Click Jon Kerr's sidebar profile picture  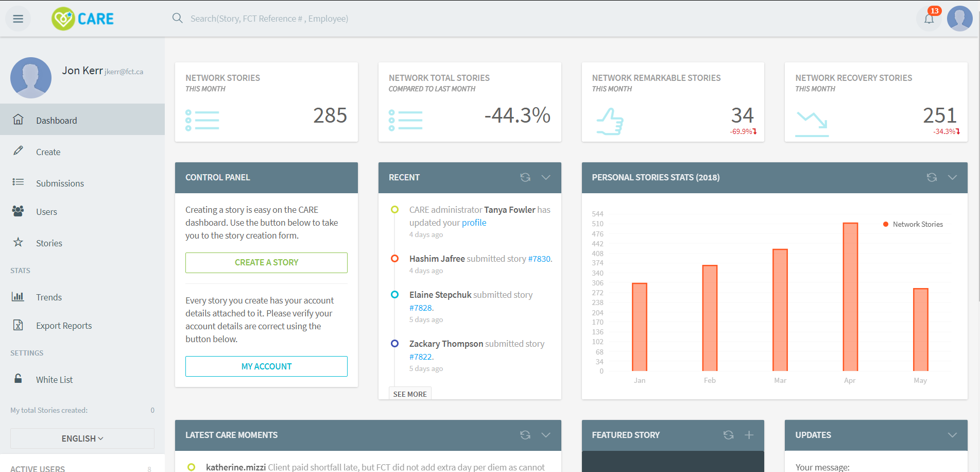click(x=31, y=78)
